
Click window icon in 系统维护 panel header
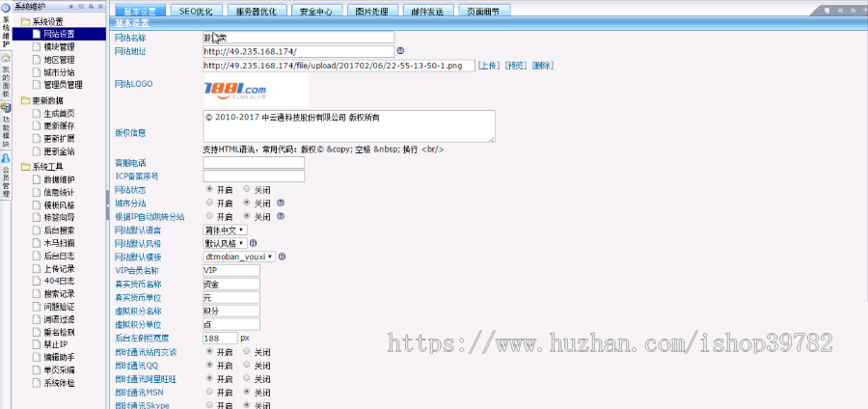81,7
